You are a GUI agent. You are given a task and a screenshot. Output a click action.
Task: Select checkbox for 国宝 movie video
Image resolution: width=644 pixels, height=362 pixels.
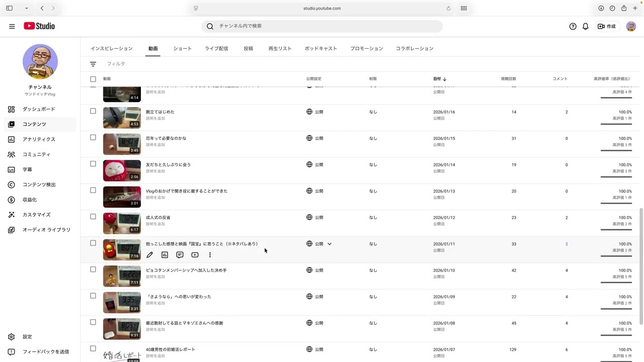pyautogui.click(x=93, y=243)
